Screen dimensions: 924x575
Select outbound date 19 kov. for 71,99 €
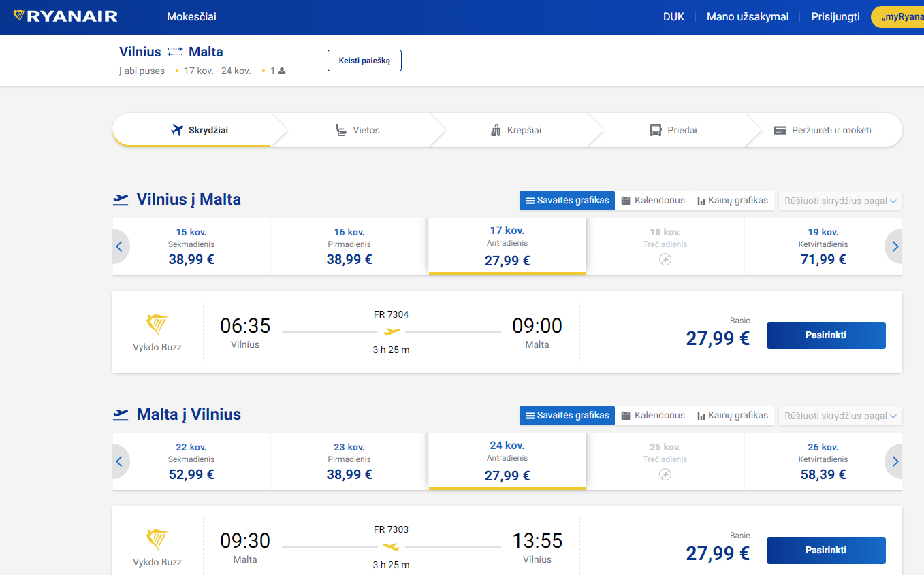pos(823,246)
